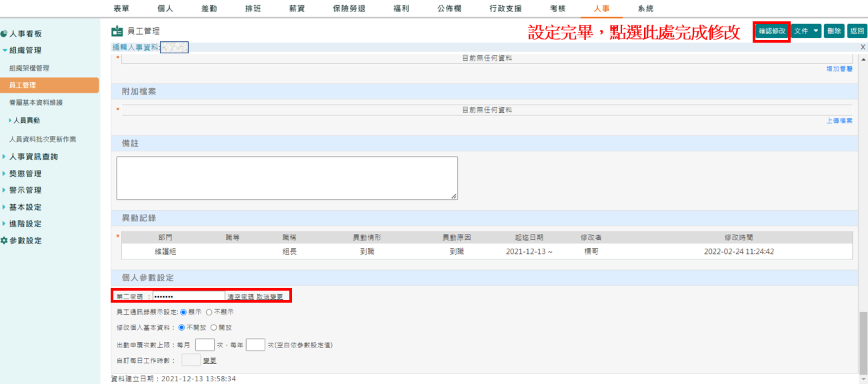Viewport: 868px width, 384px height.
Task: Open the 文件 dropdown menu
Action: pos(806,31)
